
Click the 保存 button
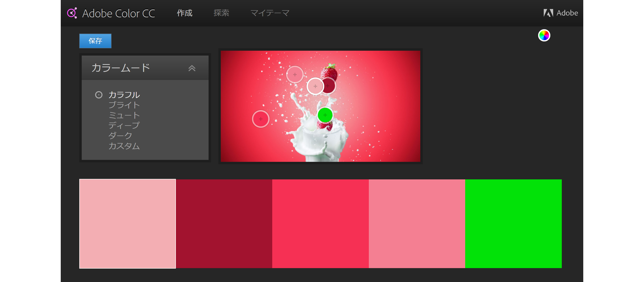click(x=95, y=41)
